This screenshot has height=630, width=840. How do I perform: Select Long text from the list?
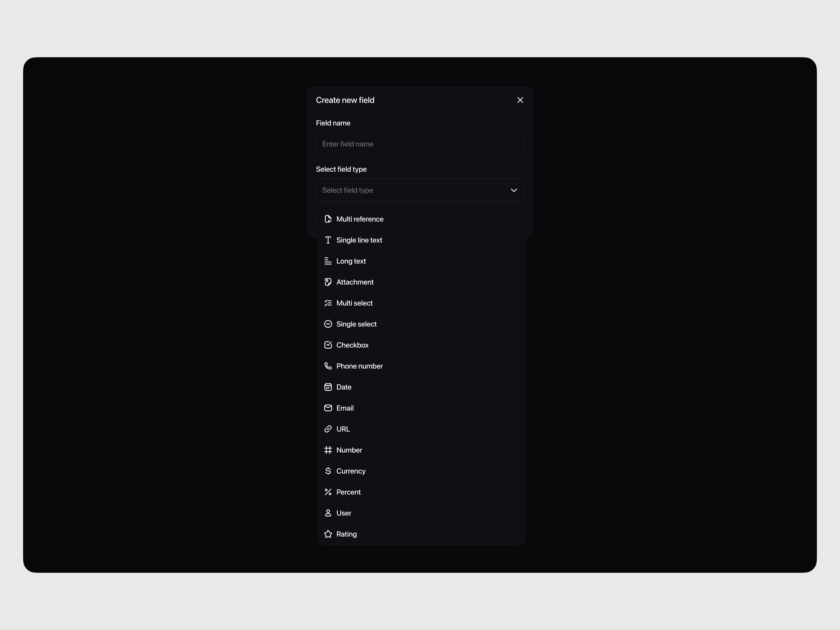click(x=422, y=261)
